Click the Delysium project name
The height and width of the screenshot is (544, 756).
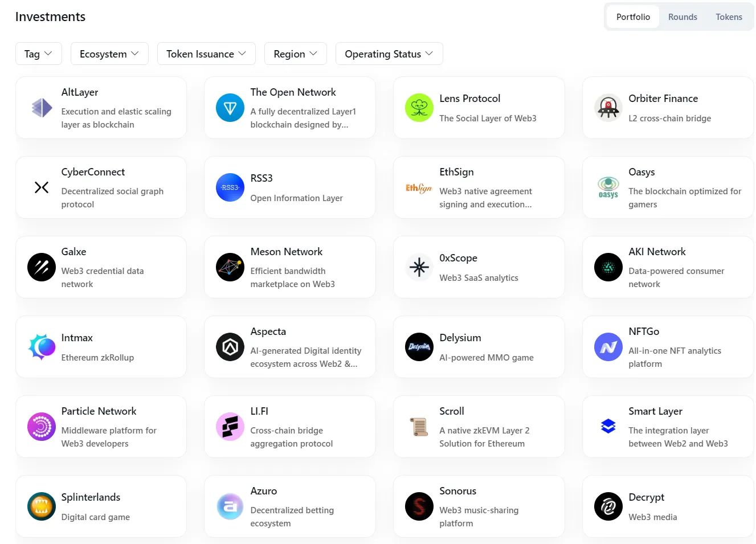460,338
